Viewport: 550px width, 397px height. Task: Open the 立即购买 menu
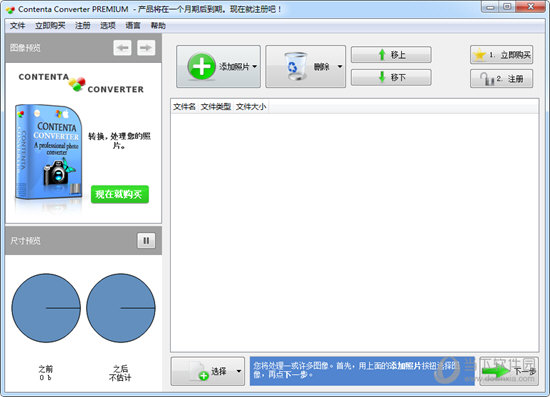[x=50, y=26]
